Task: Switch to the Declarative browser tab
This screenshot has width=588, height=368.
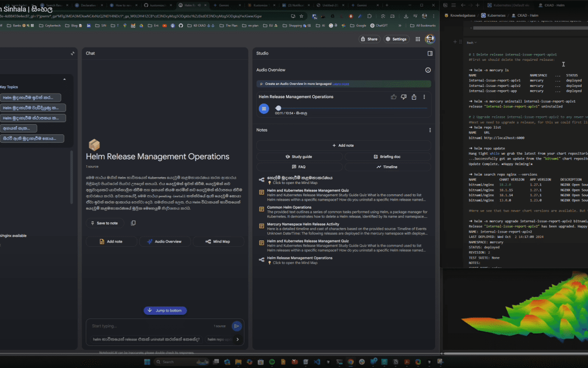Action: (89, 4)
